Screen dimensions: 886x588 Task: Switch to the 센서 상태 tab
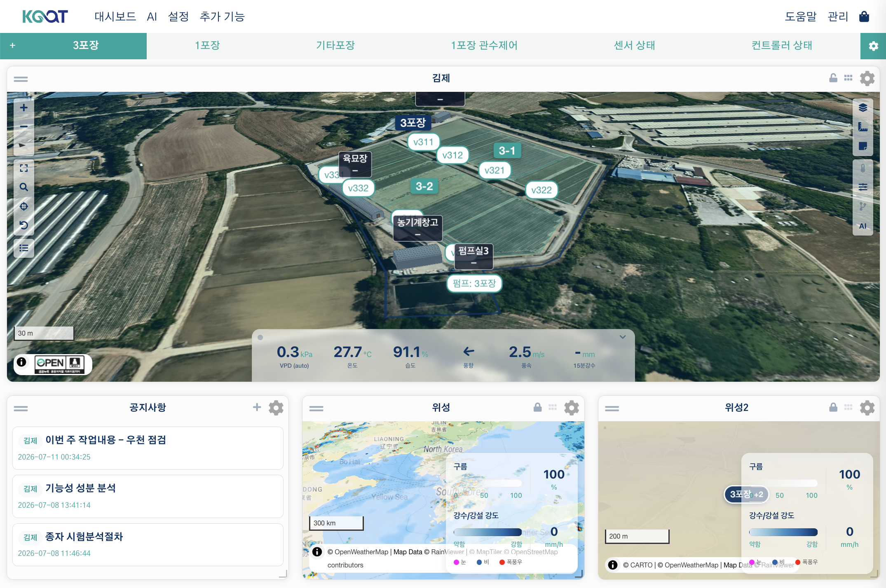point(635,46)
